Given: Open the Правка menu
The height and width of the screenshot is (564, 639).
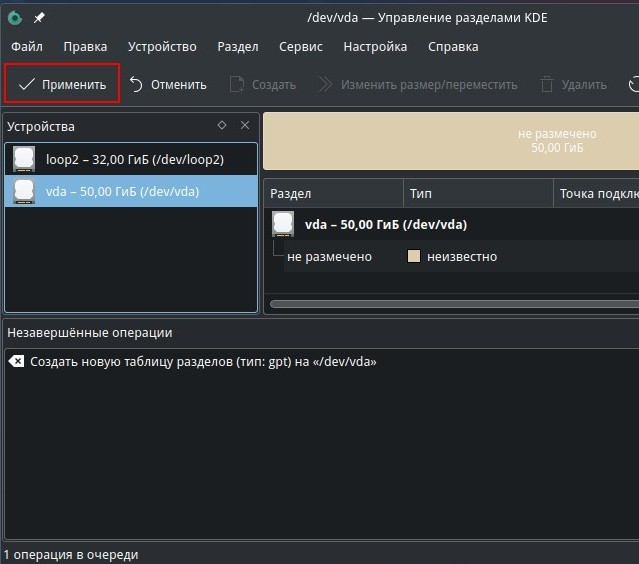Looking at the screenshot, I should coord(85,47).
